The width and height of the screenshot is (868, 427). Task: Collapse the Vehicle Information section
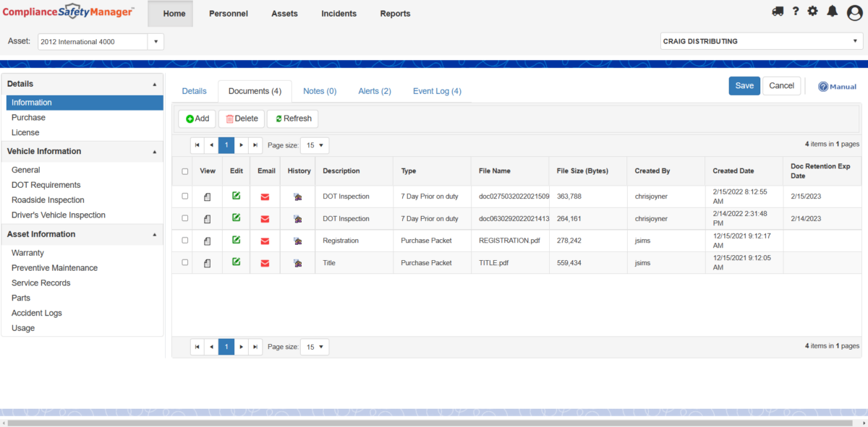point(154,151)
